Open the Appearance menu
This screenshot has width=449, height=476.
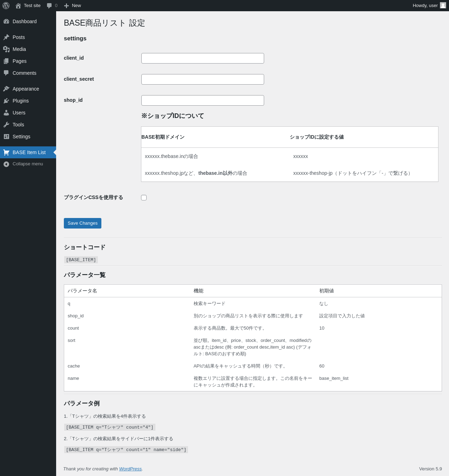pyautogui.click(x=28, y=89)
